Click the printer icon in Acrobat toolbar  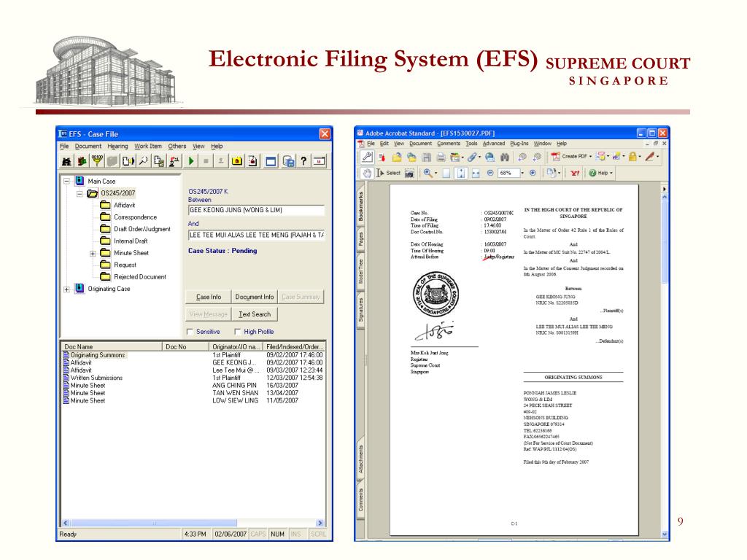441,157
